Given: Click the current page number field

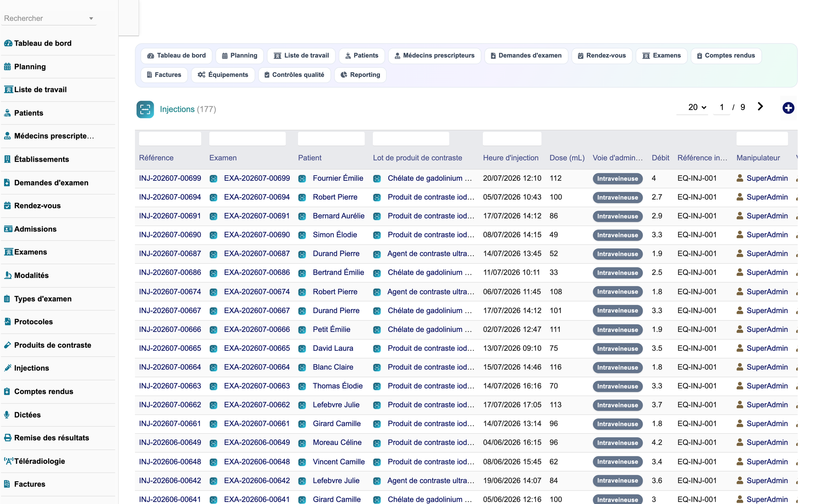Looking at the screenshot, I should tap(722, 107).
